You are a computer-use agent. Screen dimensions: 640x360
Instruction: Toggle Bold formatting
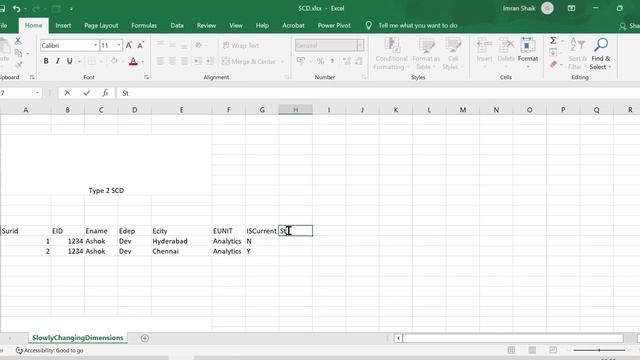46,61
